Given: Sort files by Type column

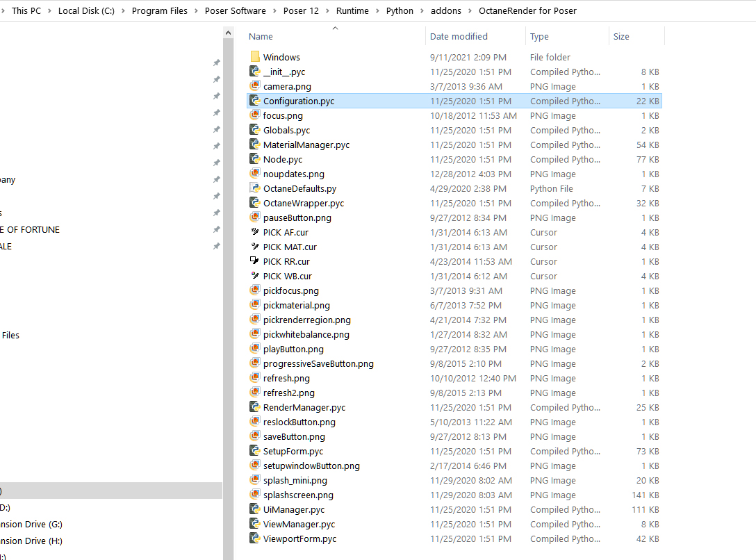Looking at the screenshot, I should point(539,37).
